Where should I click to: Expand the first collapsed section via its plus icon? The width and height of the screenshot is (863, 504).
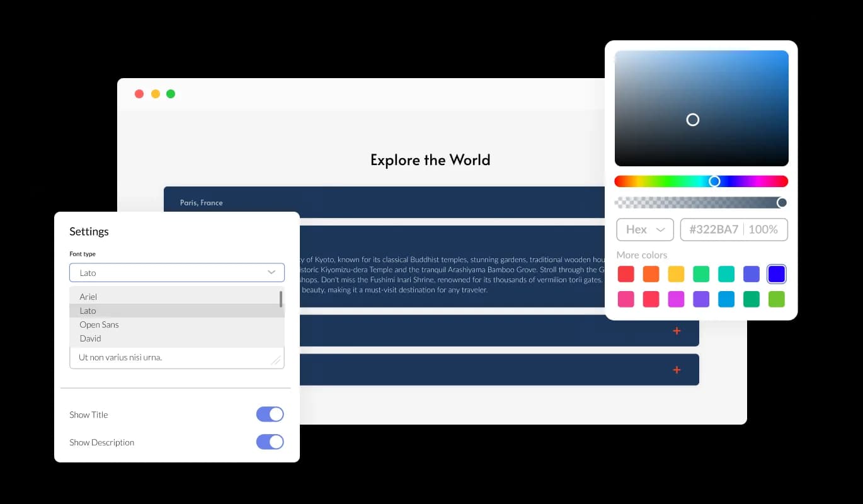(677, 330)
